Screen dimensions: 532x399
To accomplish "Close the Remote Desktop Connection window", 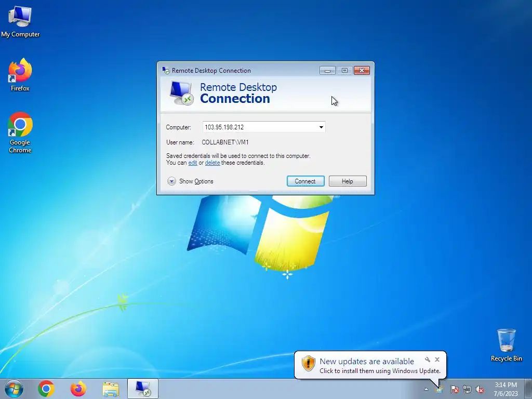I will click(362, 70).
